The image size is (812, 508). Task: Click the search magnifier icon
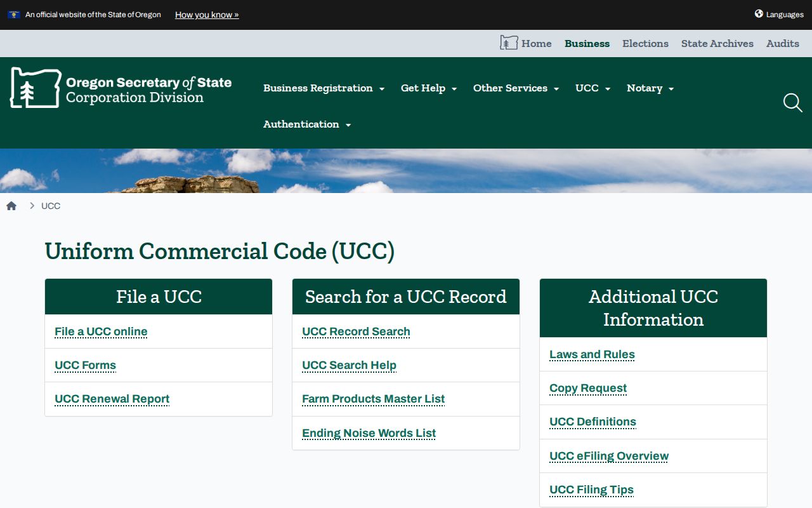(792, 103)
